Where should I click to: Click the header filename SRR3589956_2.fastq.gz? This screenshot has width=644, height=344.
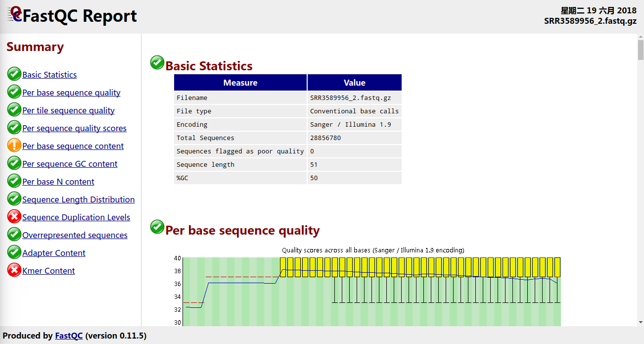point(591,21)
